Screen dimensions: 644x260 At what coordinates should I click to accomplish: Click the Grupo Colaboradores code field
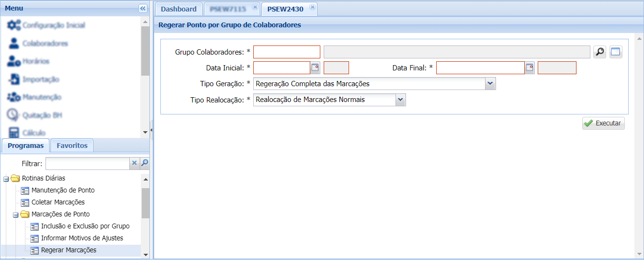286,52
